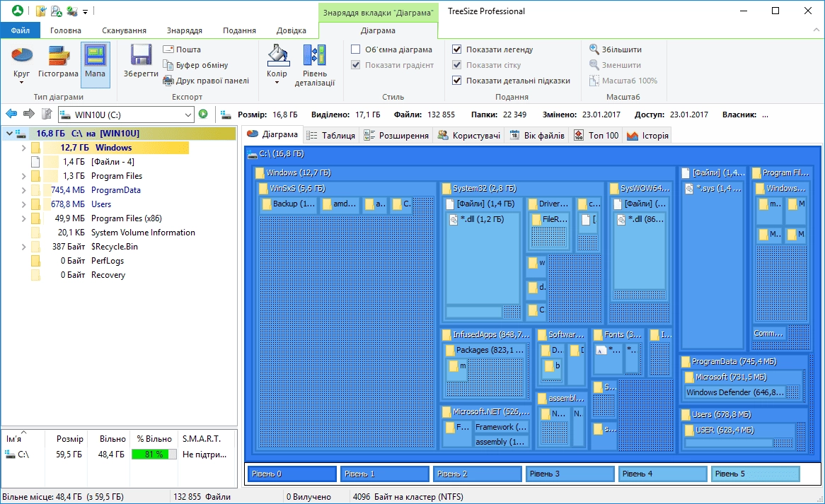Collapse the C:\ root tree node
The height and width of the screenshot is (504, 825).
[9, 134]
